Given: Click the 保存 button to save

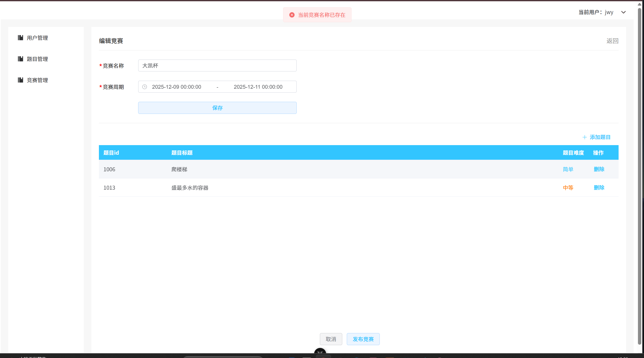Looking at the screenshot, I should [217, 108].
